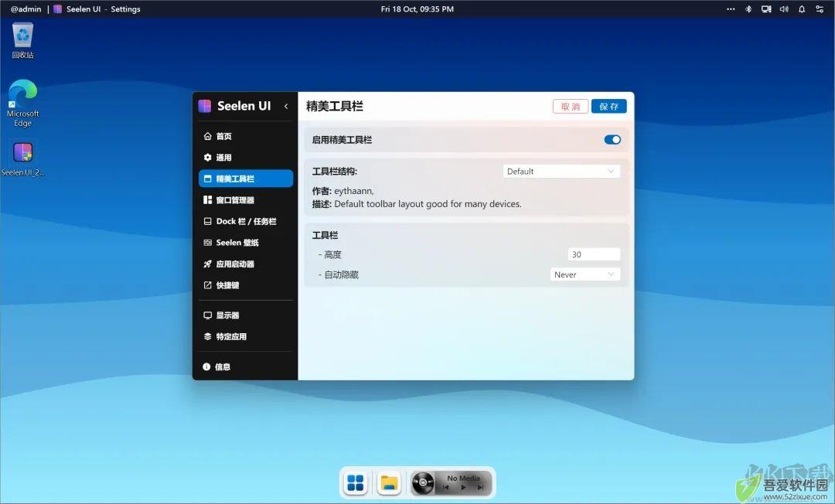Select the 精美工具栏 sidebar item
The width and height of the screenshot is (835, 504).
click(246, 179)
